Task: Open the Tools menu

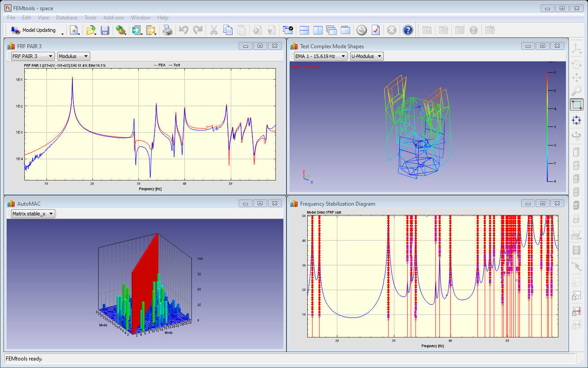Action: [x=90, y=18]
